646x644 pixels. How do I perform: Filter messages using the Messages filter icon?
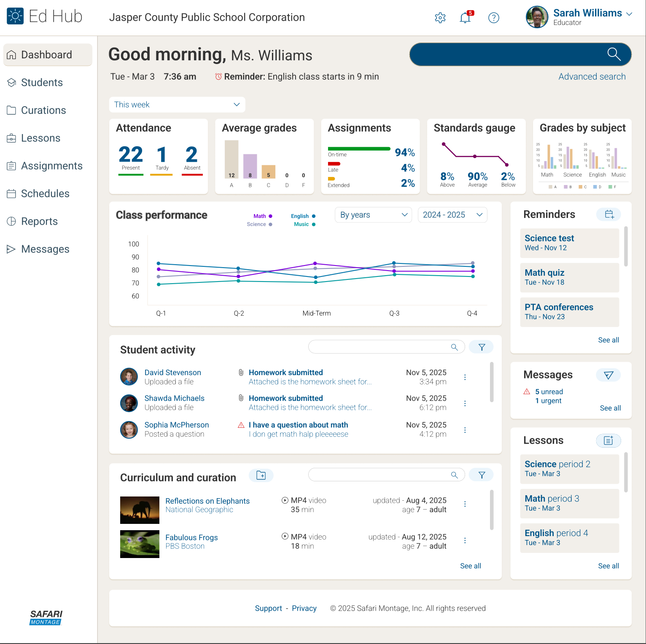[608, 375]
